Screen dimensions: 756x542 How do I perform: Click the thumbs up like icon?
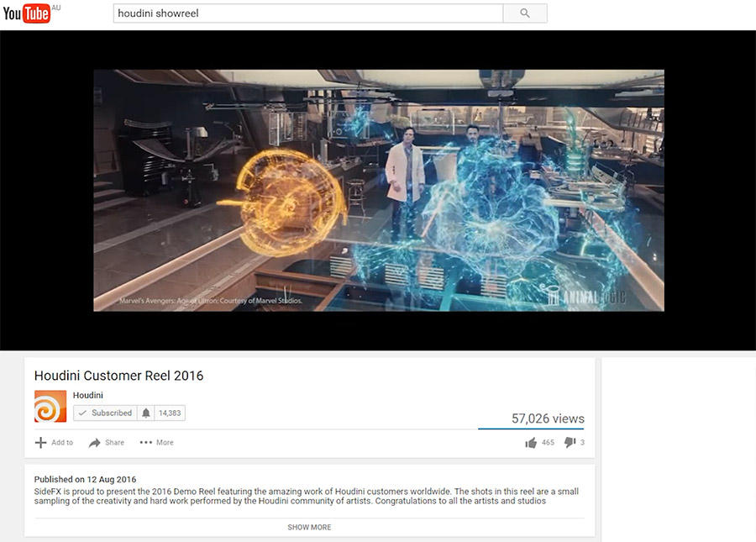pyautogui.click(x=531, y=443)
